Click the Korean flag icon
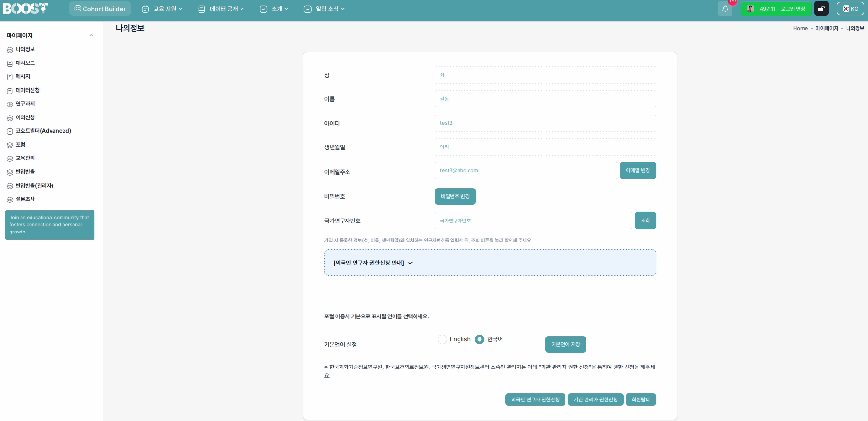Image resolution: width=868 pixels, height=421 pixels. (846, 9)
